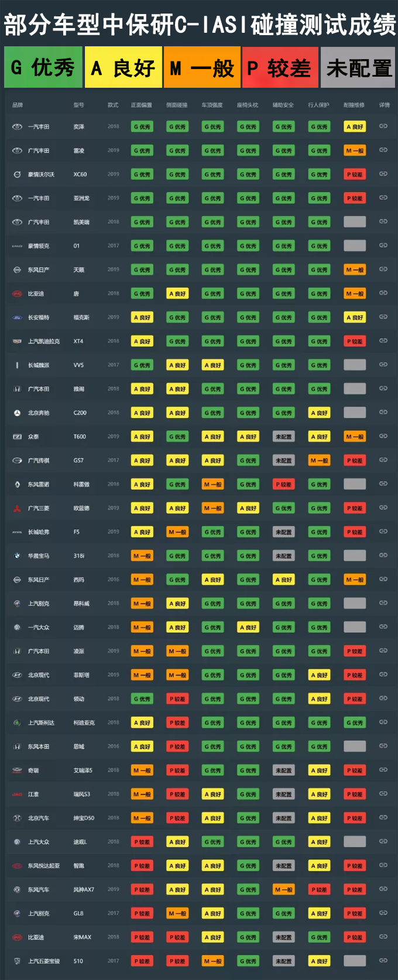Open details link for 广汽丰田 雷凌 row
The width and height of the screenshot is (398, 980).
(383, 150)
